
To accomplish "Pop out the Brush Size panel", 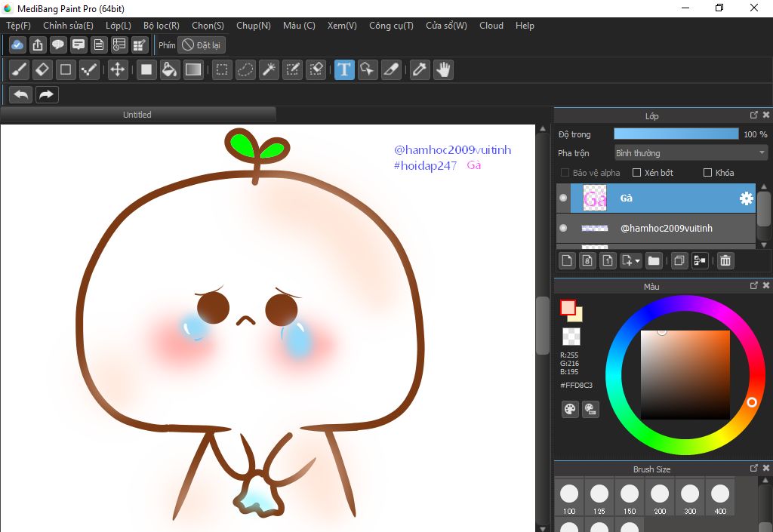I will (753, 468).
